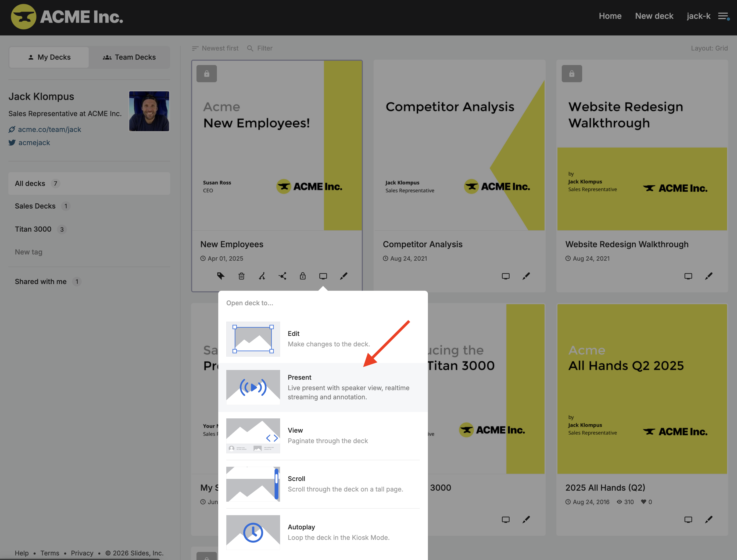Switch to the My Decks tab

pyautogui.click(x=49, y=57)
